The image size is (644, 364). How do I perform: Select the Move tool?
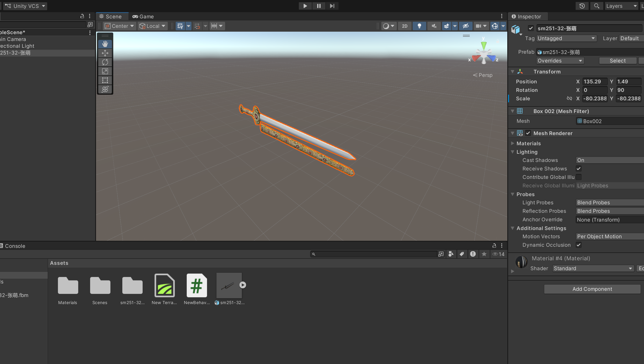105,53
